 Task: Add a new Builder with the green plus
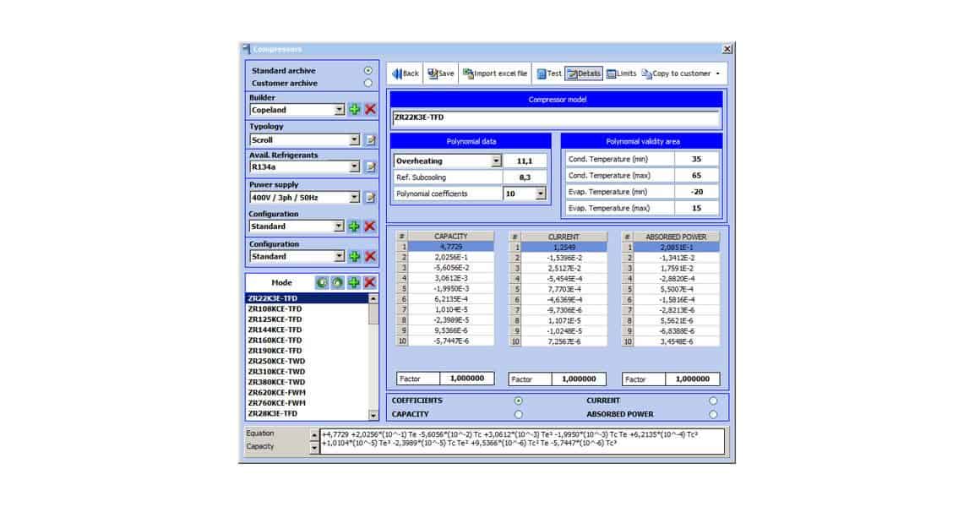click(x=352, y=110)
